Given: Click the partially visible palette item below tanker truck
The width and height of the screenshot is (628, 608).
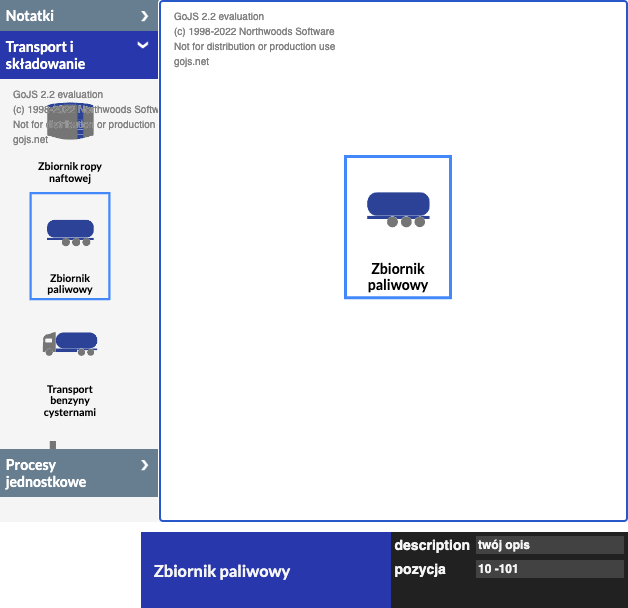Looking at the screenshot, I should [53, 444].
